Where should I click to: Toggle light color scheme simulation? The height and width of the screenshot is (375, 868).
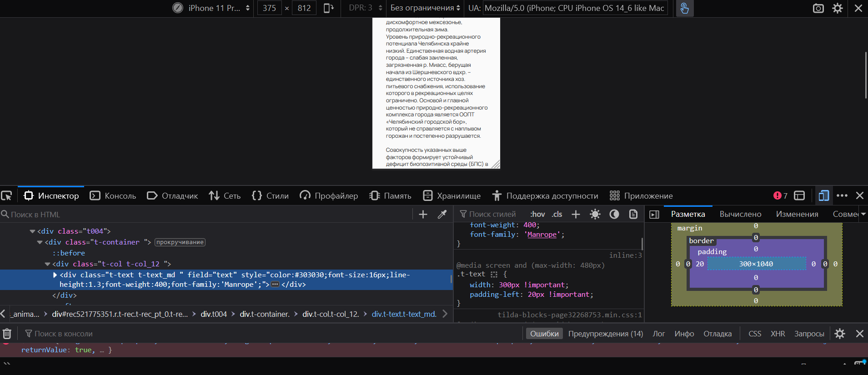pyautogui.click(x=595, y=214)
